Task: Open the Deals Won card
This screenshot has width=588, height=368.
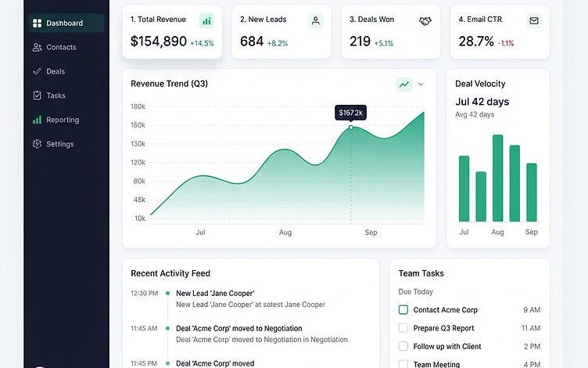Action: 391,32
